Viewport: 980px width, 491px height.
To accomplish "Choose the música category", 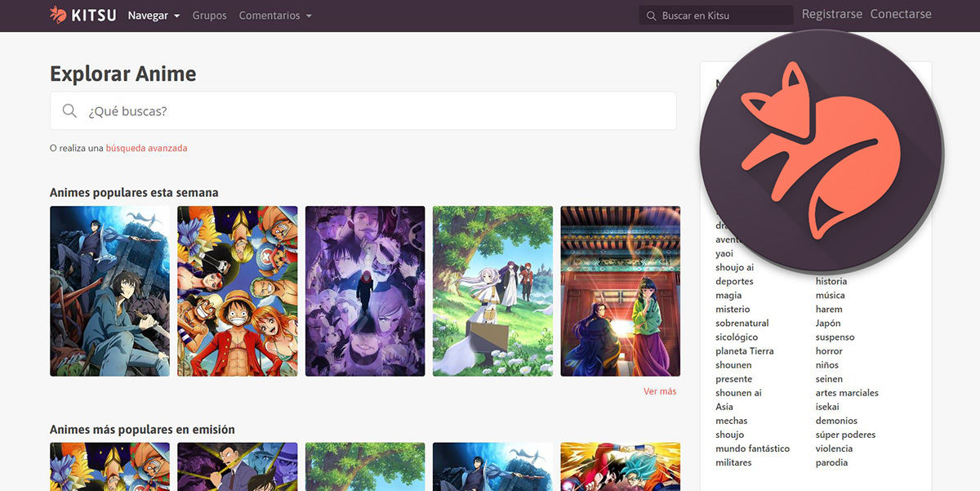I will pos(831,296).
